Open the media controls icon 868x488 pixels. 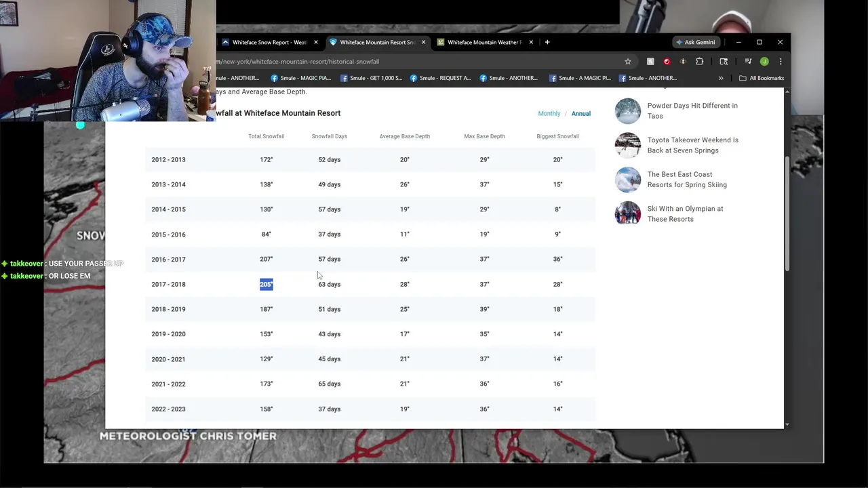748,61
